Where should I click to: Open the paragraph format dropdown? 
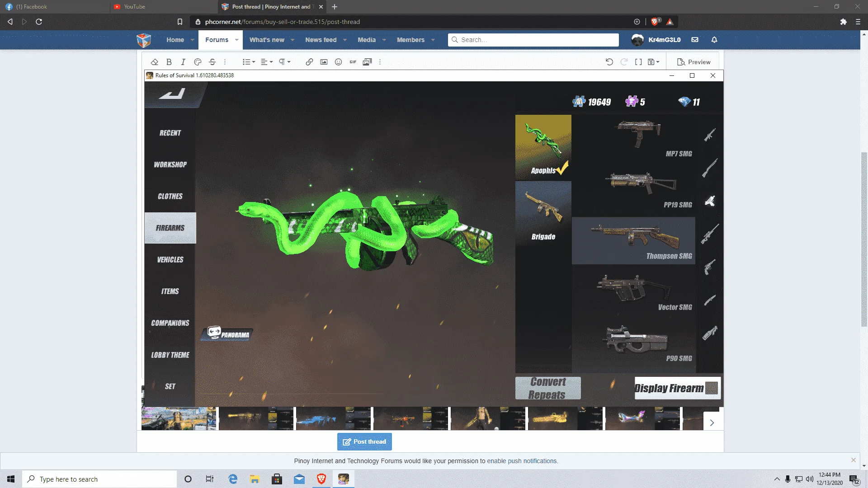pyautogui.click(x=284, y=62)
